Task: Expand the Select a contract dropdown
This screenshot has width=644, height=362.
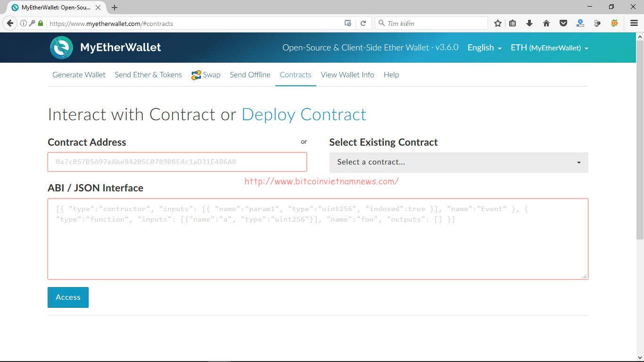Action: point(459,162)
